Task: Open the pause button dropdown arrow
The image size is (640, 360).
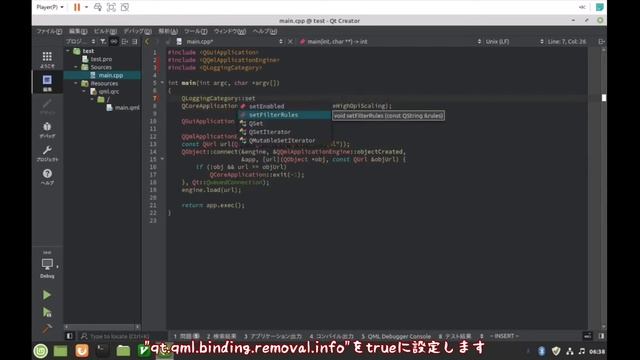Action: pyautogui.click(x=86, y=7)
